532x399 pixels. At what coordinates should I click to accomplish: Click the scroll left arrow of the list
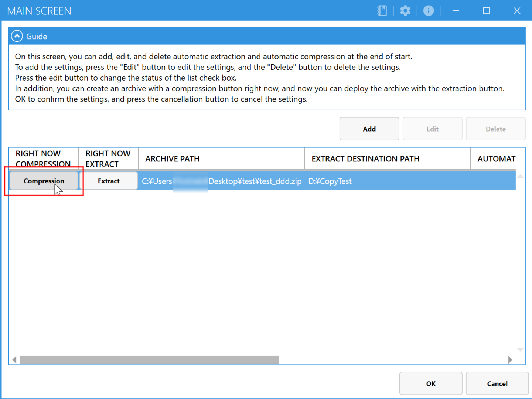click(14, 360)
